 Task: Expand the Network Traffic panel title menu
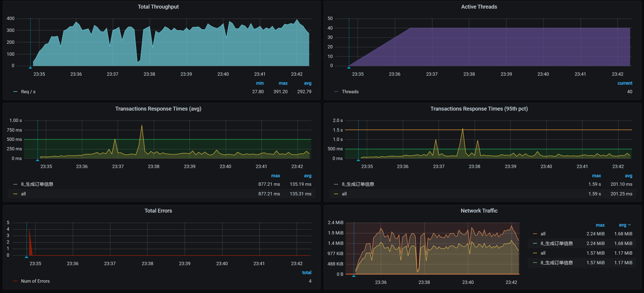click(479, 211)
